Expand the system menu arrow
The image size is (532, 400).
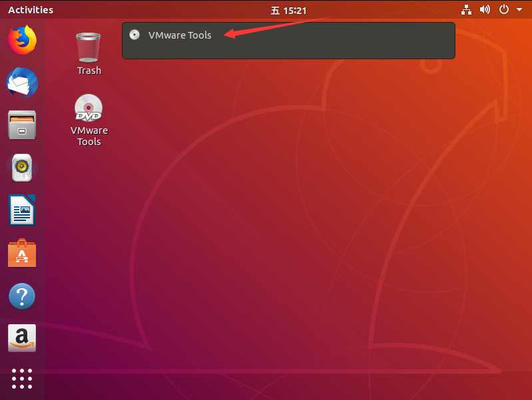coord(519,9)
